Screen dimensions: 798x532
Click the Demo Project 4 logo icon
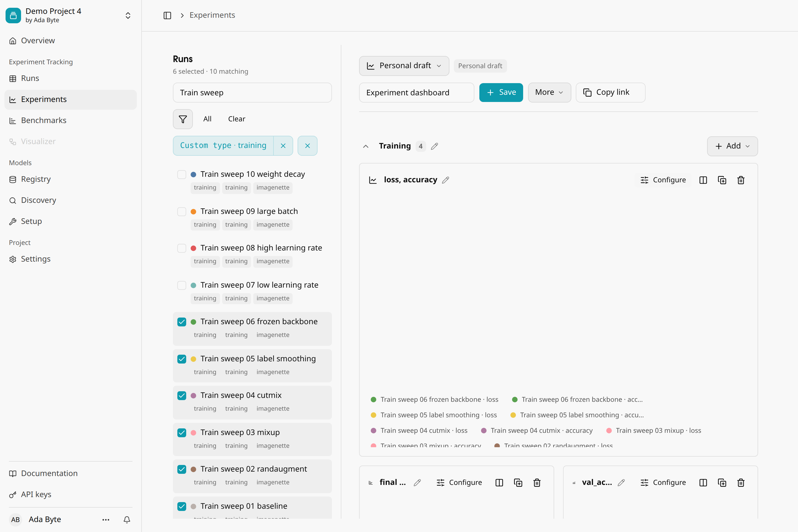pyautogui.click(x=13, y=15)
